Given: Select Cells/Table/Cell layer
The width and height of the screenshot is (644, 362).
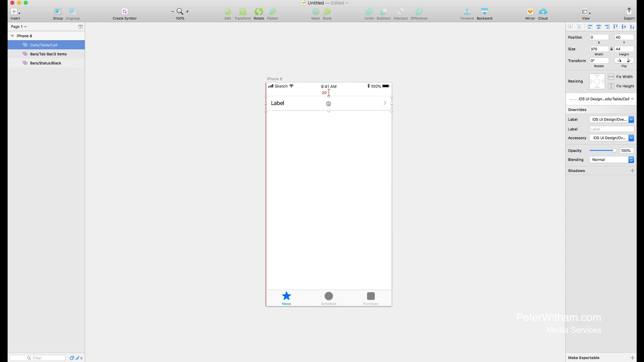Looking at the screenshot, I should pyautogui.click(x=46, y=45).
